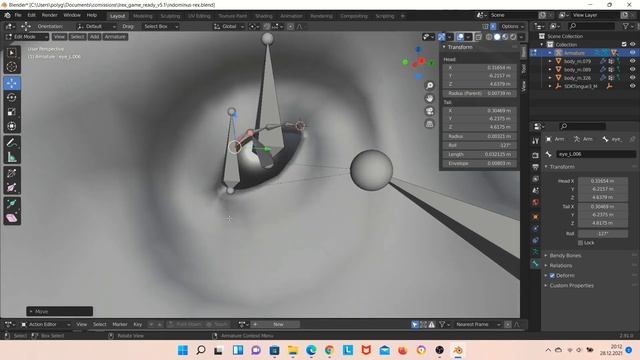Edit the Roll value field in properties
The width and height of the screenshot is (640, 360).
point(603,233)
